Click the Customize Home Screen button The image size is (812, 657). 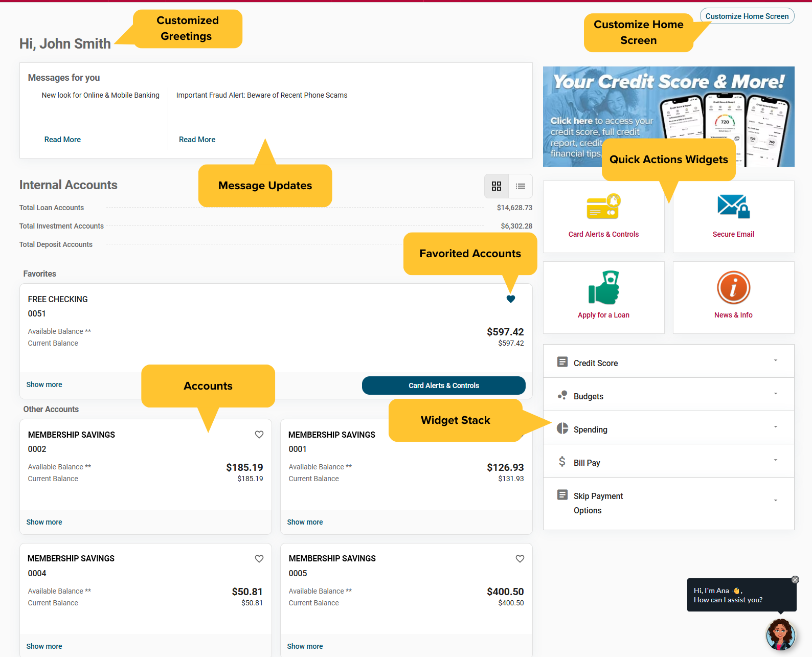point(747,16)
